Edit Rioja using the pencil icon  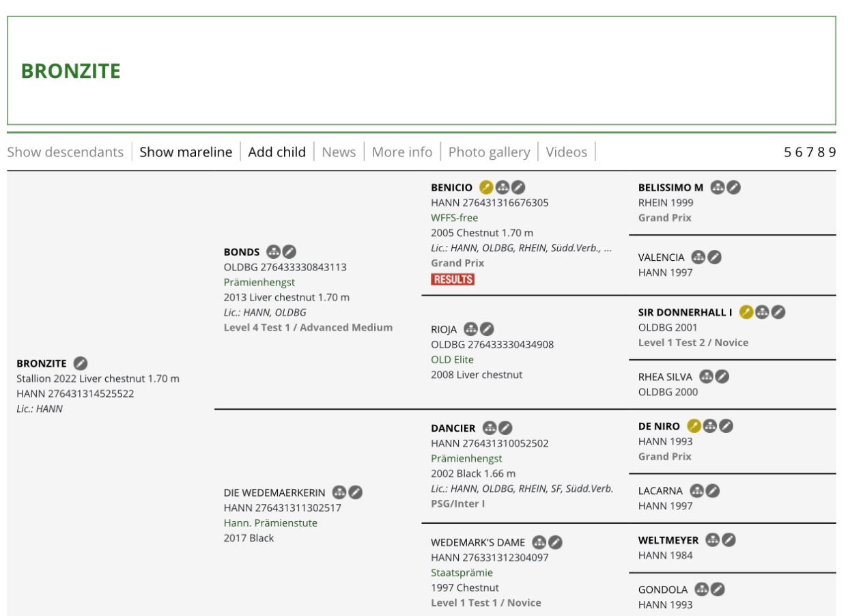coord(487,329)
